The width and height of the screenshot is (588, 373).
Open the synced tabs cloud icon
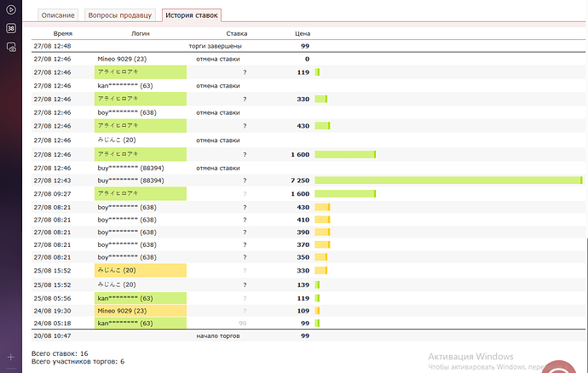[x=11, y=47]
